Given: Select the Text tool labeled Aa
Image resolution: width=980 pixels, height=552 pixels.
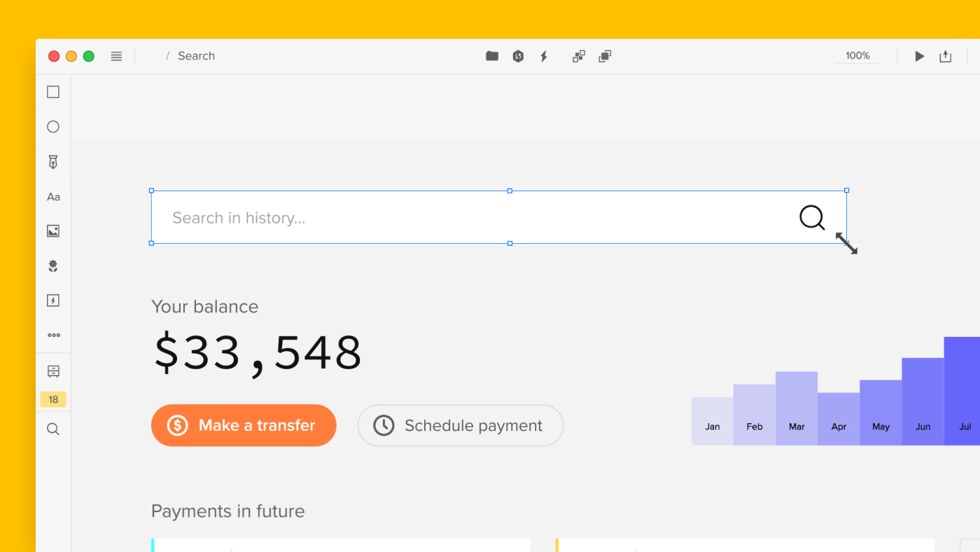Looking at the screenshot, I should (x=53, y=197).
